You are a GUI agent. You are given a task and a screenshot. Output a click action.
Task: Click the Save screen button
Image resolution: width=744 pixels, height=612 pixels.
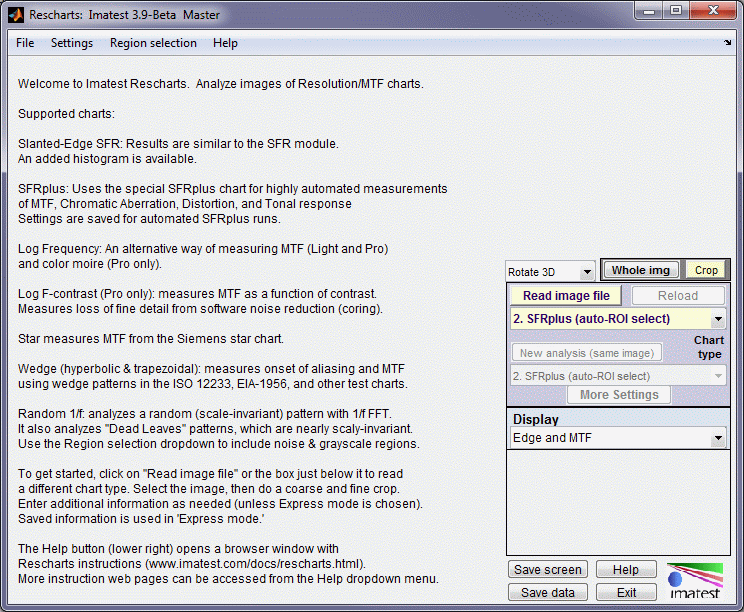pyautogui.click(x=548, y=569)
